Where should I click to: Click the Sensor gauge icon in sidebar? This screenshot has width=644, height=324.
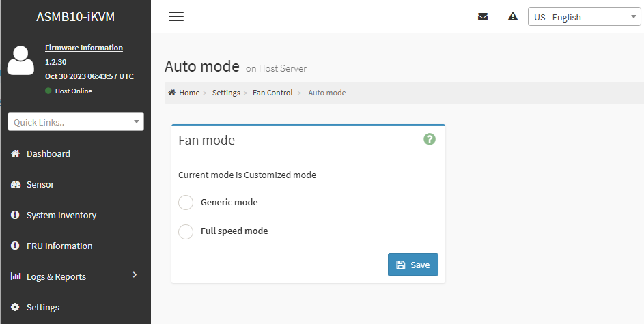pos(15,184)
